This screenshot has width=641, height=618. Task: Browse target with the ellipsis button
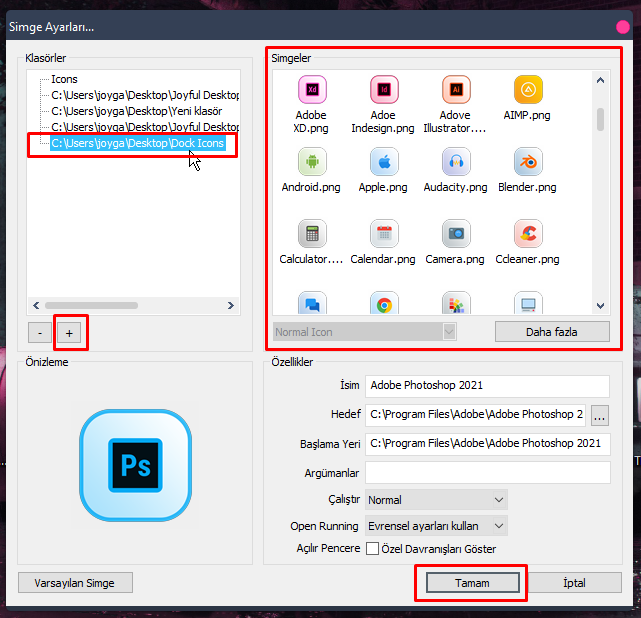click(x=600, y=416)
